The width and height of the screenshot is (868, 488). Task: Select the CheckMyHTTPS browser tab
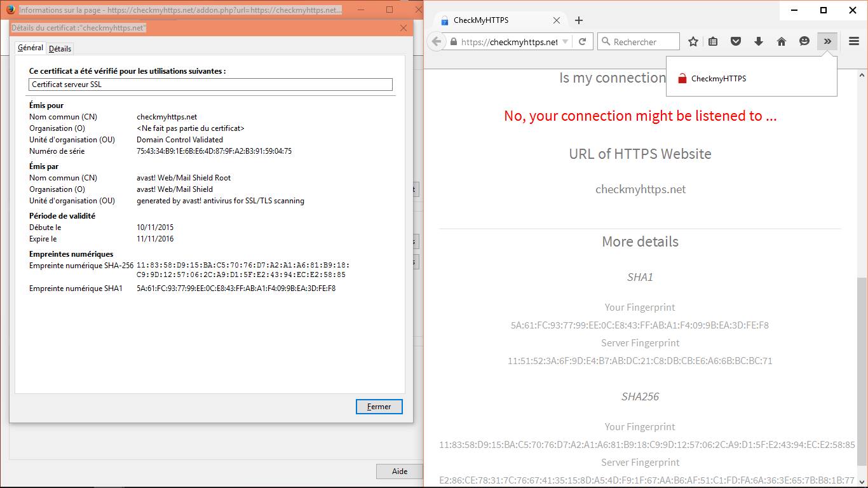pyautogui.click(x=501, y=20)
